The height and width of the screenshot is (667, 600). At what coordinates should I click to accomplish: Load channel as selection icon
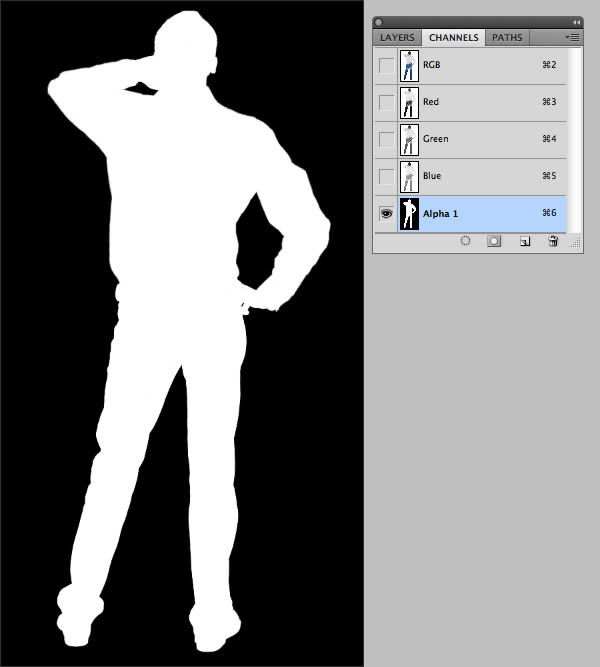466,241
